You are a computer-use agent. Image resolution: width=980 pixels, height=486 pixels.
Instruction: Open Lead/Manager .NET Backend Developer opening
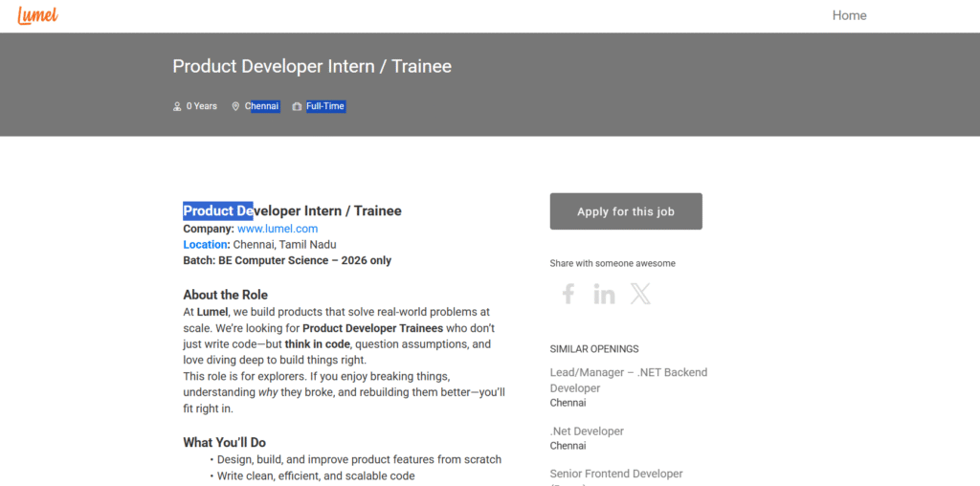(628, 380)
